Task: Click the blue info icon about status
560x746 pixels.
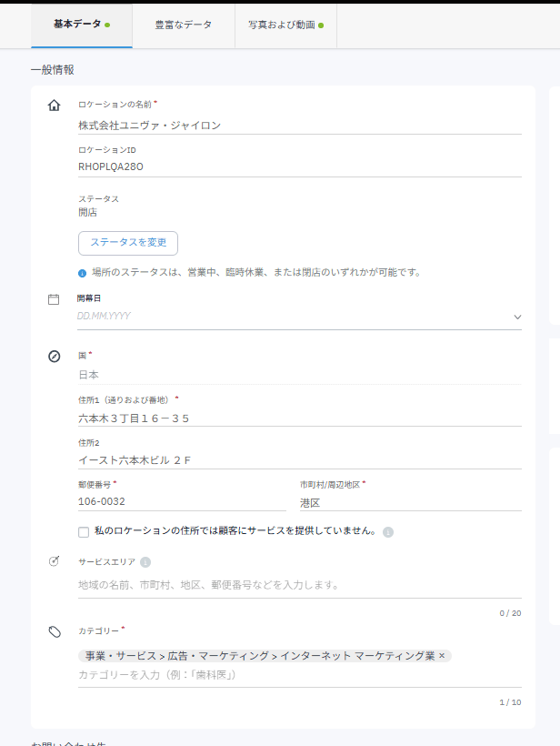Action: [x=83, y=272]
